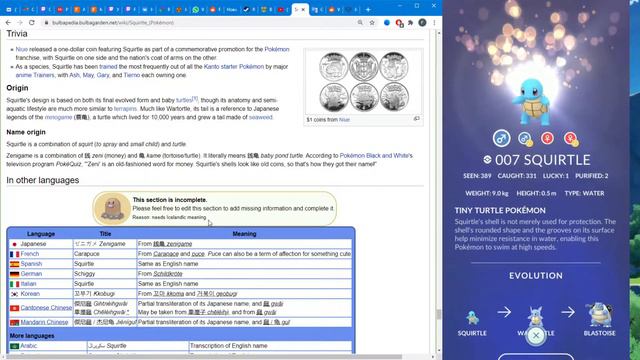Open the May link

(x=88, y=75)
